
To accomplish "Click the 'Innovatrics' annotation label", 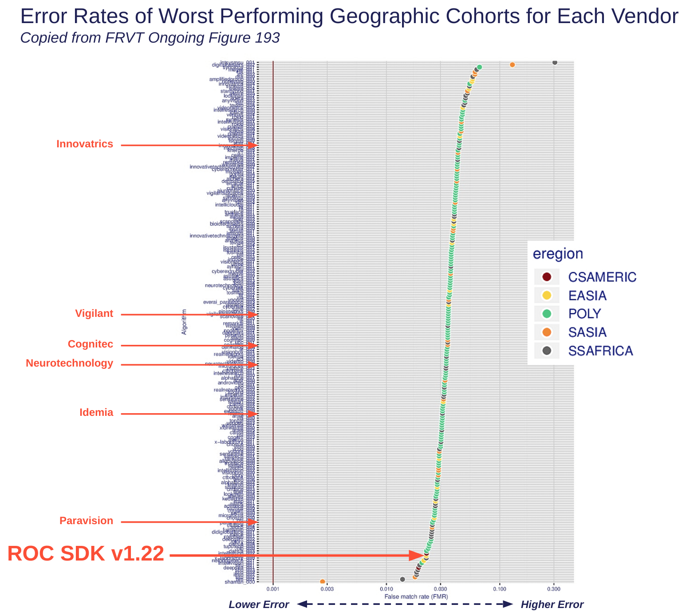I will coord(85,144).
